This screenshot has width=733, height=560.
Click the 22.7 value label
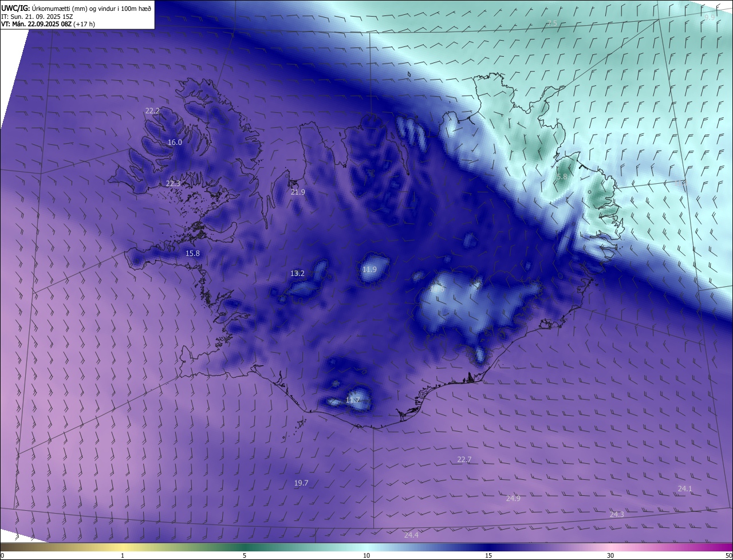point(464,459)
